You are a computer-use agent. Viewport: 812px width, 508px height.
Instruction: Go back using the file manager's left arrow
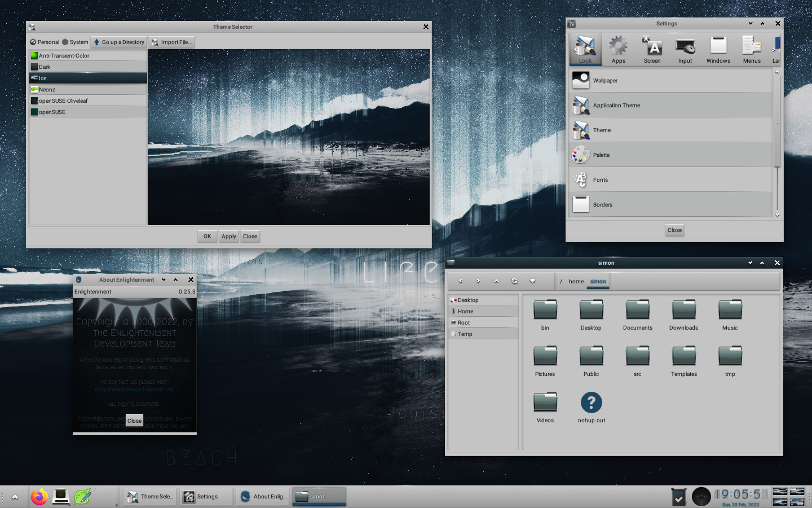point(460,281)
